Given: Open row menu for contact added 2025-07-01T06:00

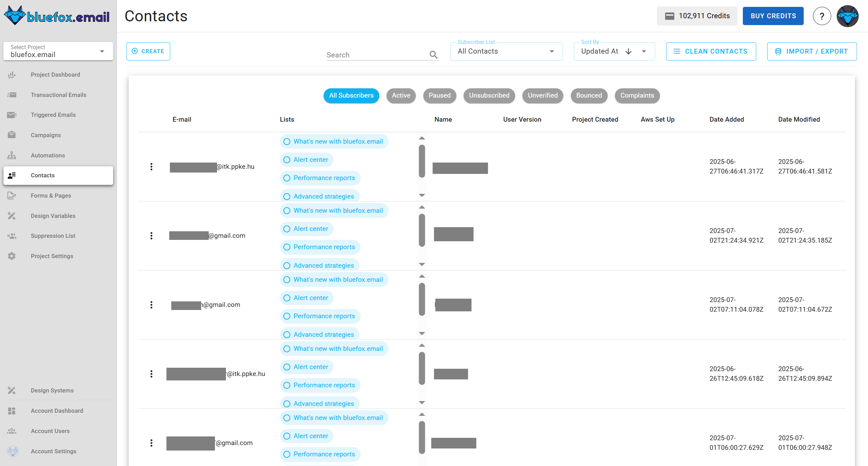Looking at the screenshot, I should pyautogui.click(x=151, y=443).
